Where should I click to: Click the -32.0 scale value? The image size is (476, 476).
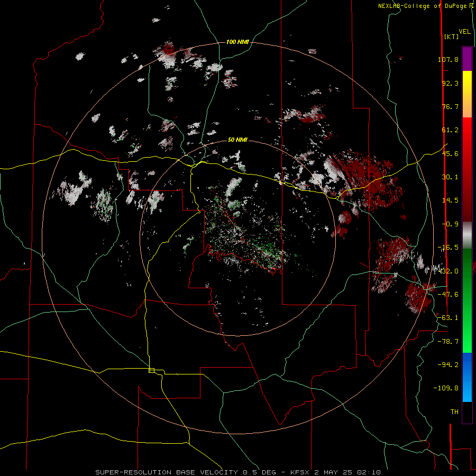(x=448, y=271)
